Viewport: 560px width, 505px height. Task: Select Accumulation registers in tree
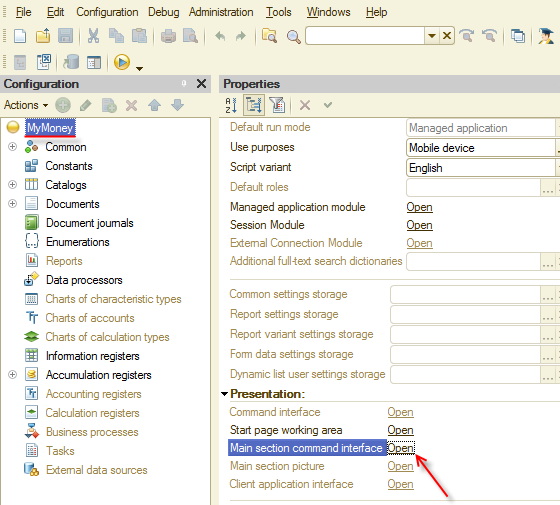pos(99,375)
